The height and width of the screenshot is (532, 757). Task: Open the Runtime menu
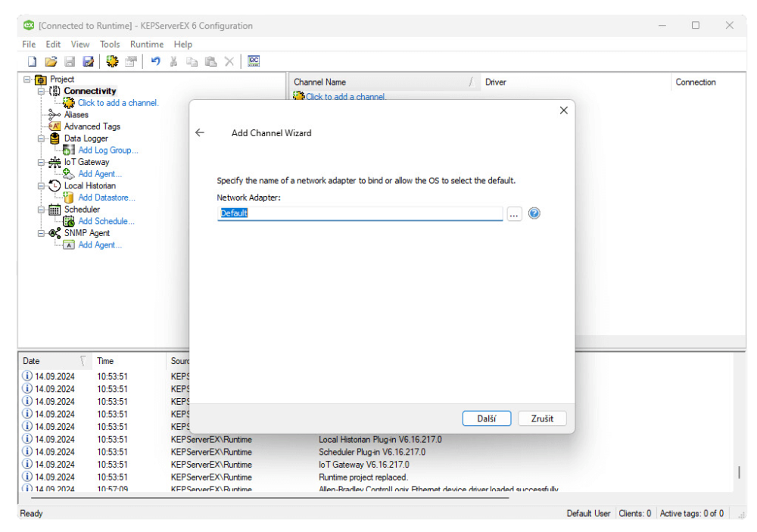point(146,44)
